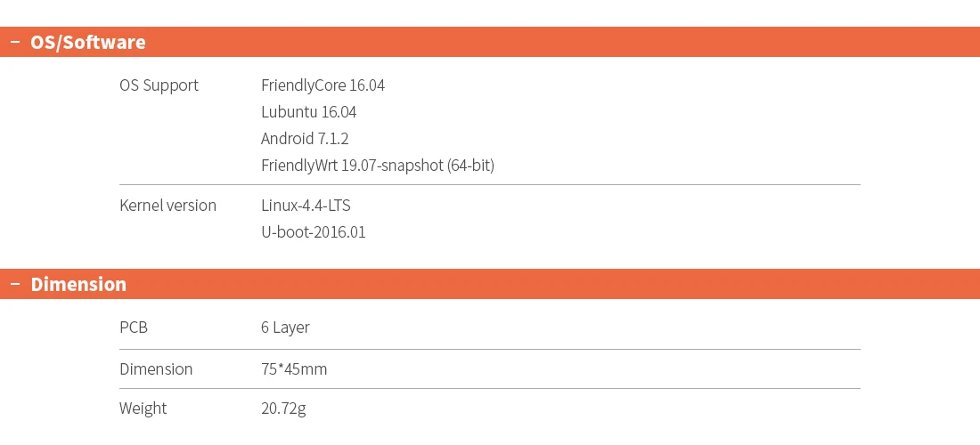Click the 75*45mm dimension value
Screen dimensions: 980x445
(x=294, y=368)
